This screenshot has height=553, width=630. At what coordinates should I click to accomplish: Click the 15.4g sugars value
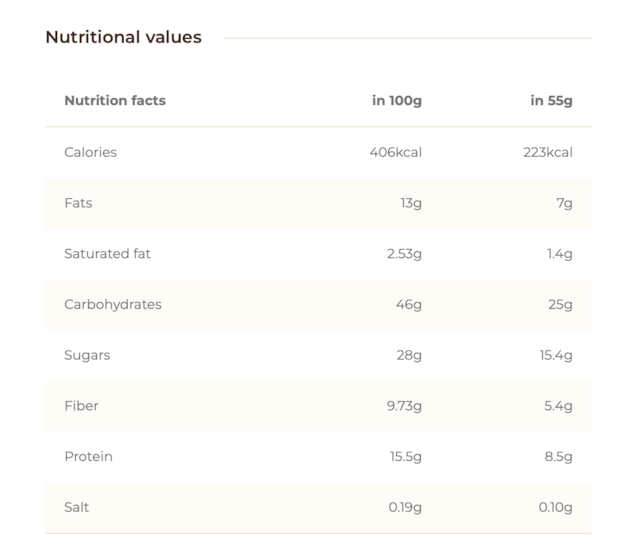(x=555, y=355)
